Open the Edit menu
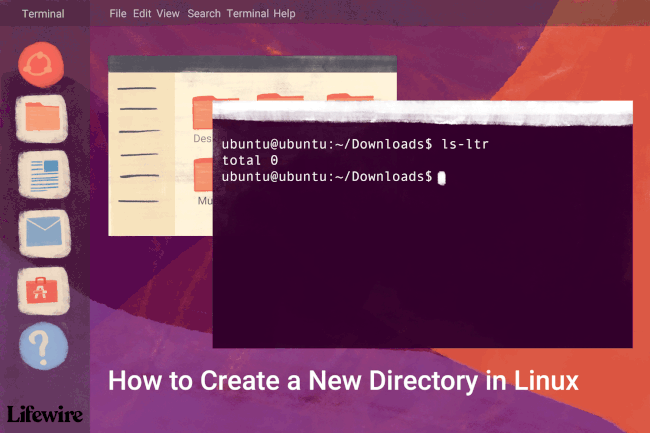This screenshot has width=650, height=433. coord(142,14)
